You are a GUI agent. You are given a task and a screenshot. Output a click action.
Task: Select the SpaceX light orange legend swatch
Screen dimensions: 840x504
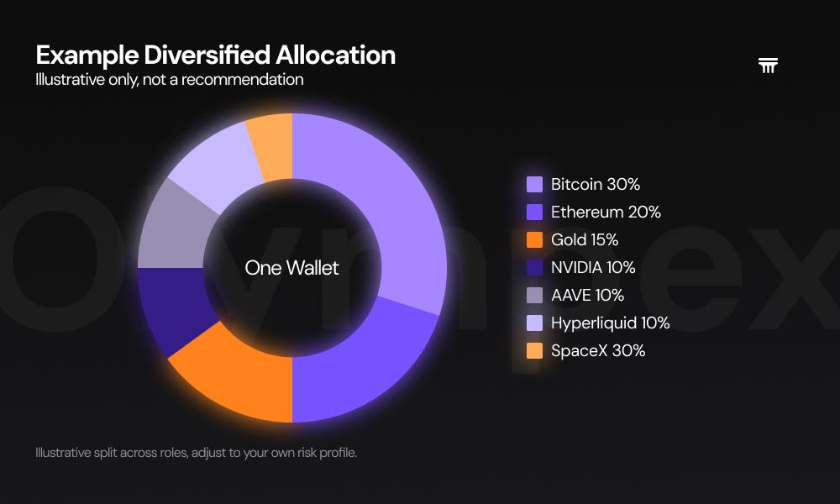pos(534,351)
